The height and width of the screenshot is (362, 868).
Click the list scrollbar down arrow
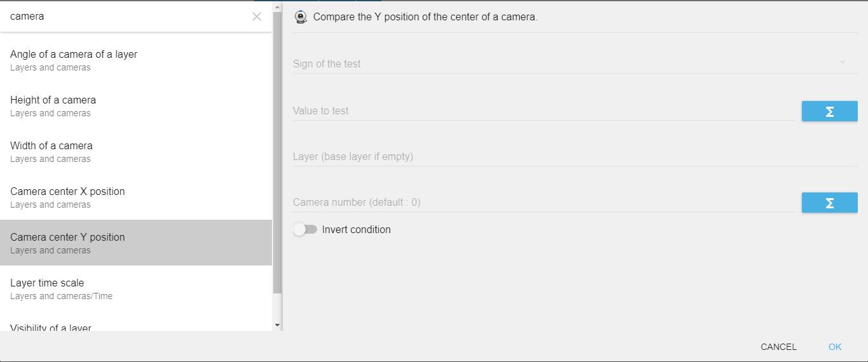277,325
